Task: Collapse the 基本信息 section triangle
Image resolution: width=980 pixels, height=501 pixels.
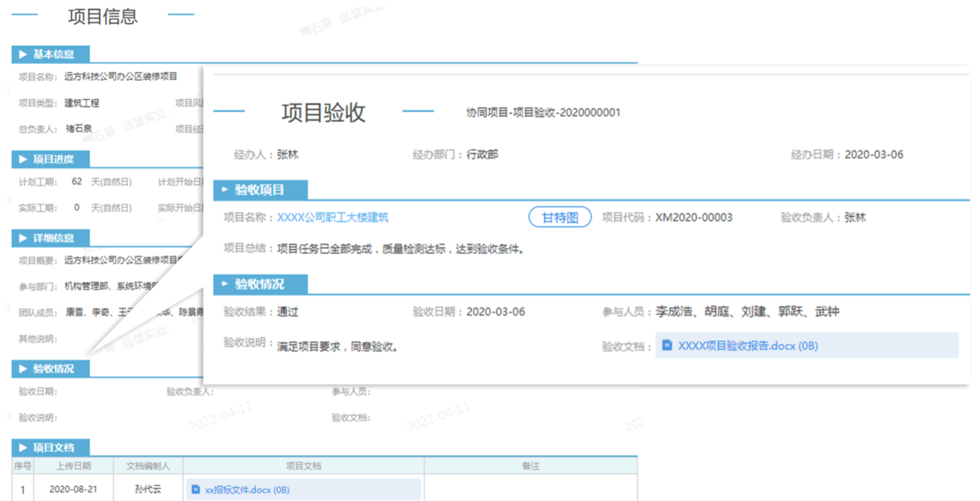Action: pyautogui.click(x=22, y=54)
